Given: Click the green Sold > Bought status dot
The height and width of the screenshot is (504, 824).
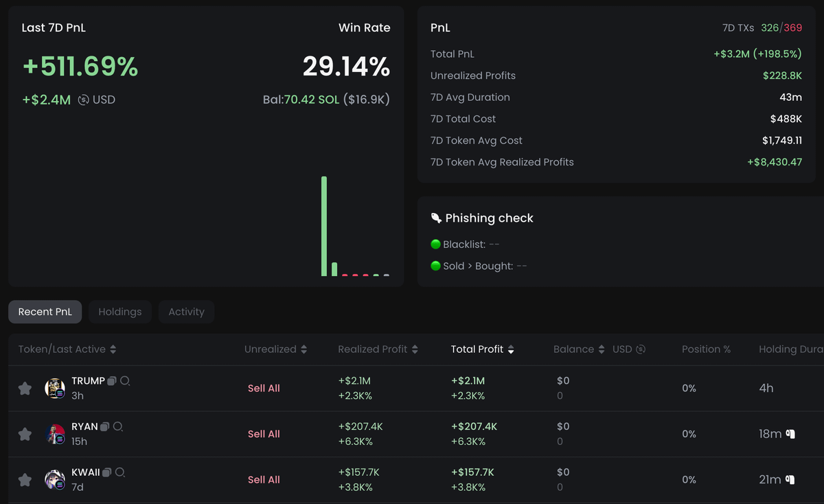Looking at the screenshot, I should coord(435,266).
